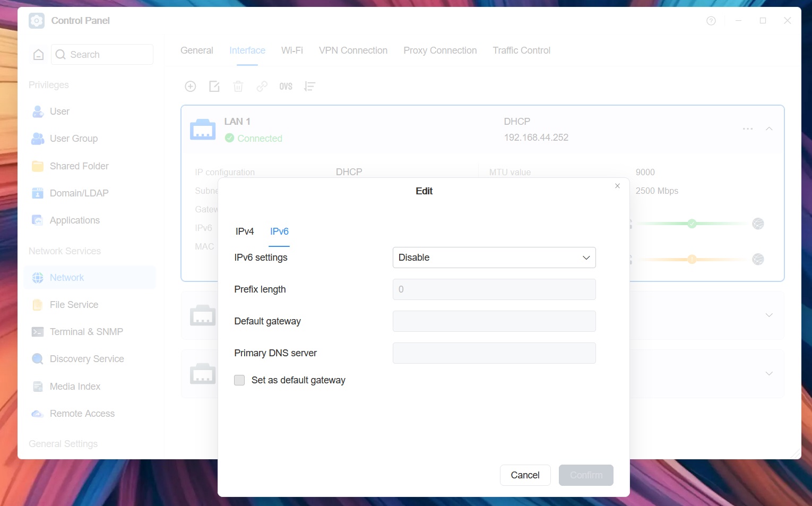Enable Set as default gateway checkbox
Viewport: 812px width, 506px height.
(x=239, y=380)
